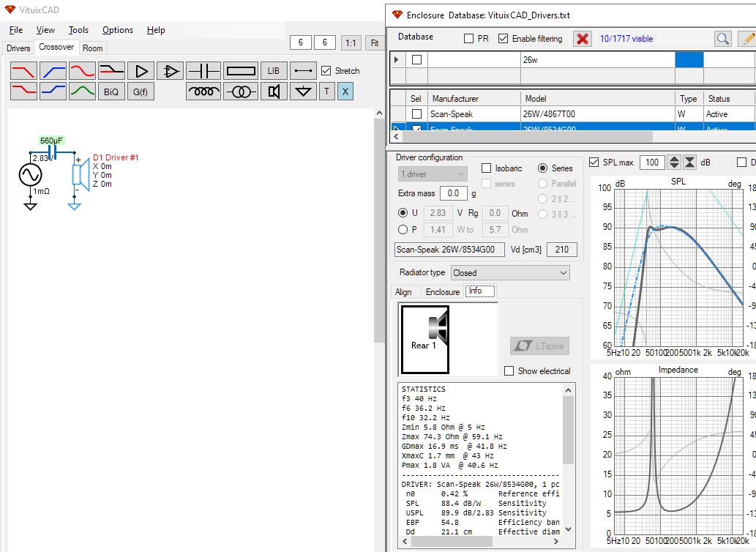Insert a ground symbol

tap(303, 91)
